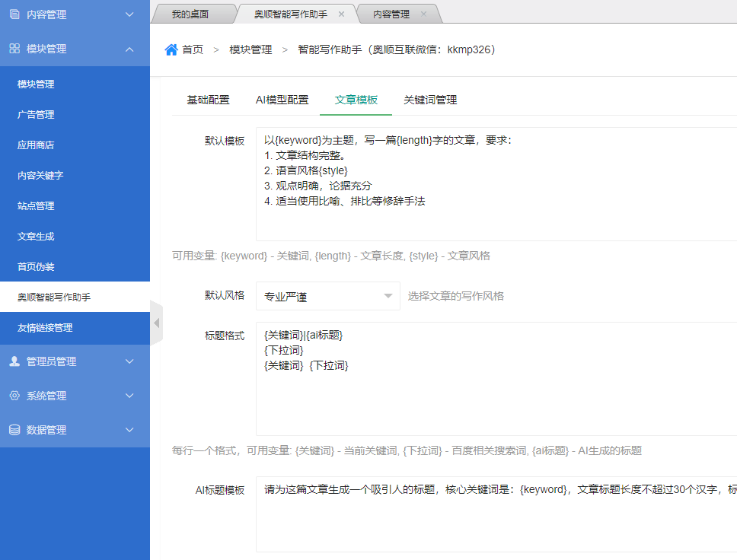Image resolution: width=737 pixels, height=560 pixels.
Task: Open the 我的桌面 tab
Action: click(x=190, y=14)
